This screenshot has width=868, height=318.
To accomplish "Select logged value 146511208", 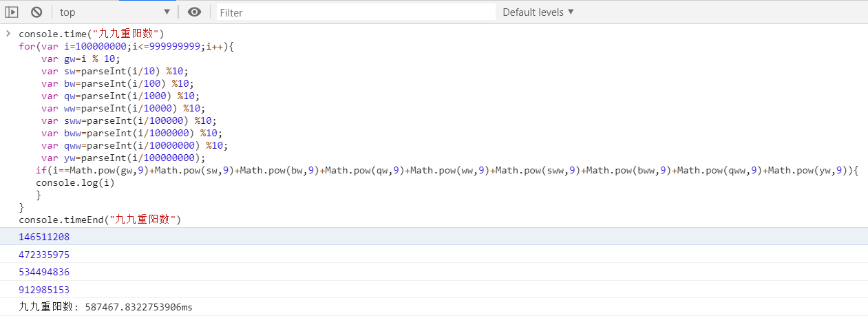I will [44, 237].
